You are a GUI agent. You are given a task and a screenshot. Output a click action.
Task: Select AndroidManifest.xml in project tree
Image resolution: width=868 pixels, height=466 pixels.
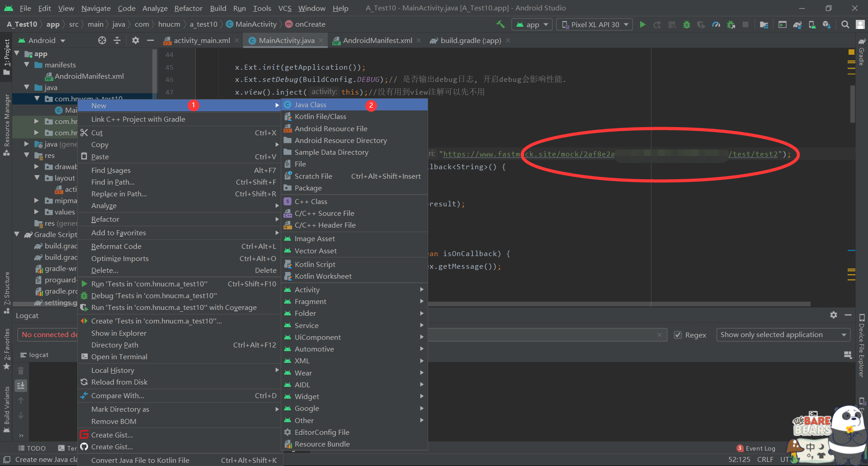click(x=89, y=76)
